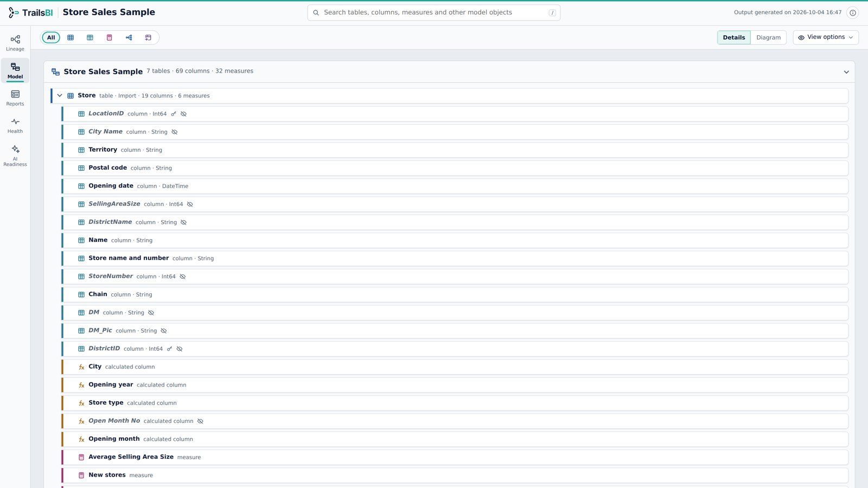Viewport: 868px width, 488px height.
Task: Click the Store table grid icon
Action: (x=71, y=96)
